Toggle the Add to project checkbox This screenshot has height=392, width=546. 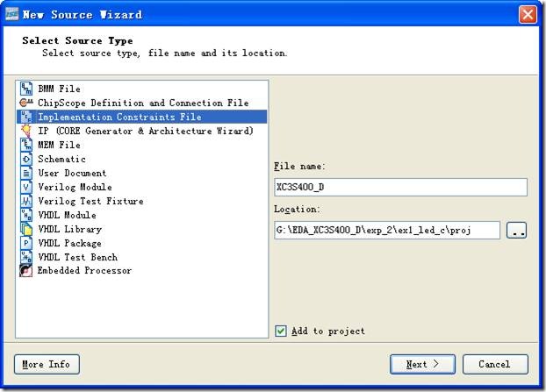click(x=281, y=331)
